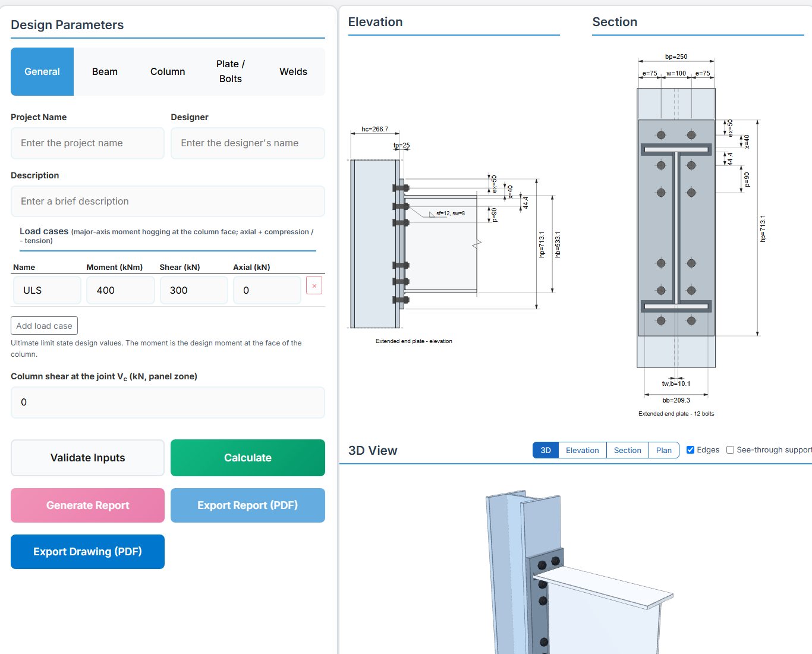Screen dimensions: 812x654
Task: Click the 3D connection model view
Action: point(575,559)
